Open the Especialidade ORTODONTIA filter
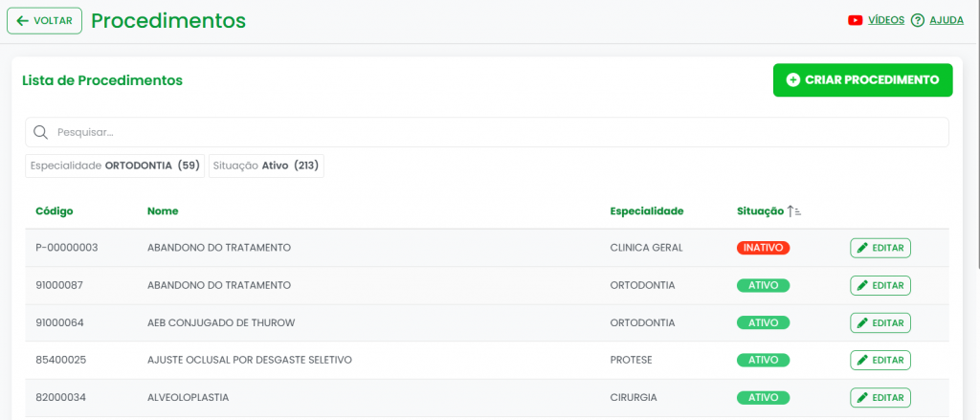Image resolution: width=980 pixels, height=420 pixels. tap(115, 166)
